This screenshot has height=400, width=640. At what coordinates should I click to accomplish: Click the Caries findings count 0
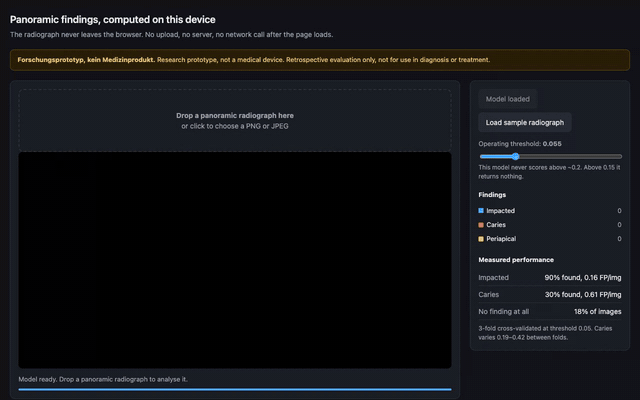(x=619, y=225)
